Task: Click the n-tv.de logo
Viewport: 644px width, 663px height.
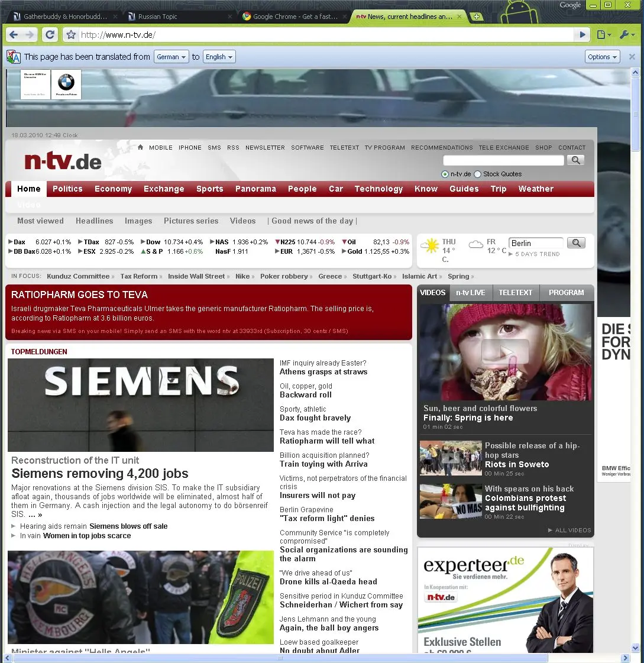Action: coord(63,161)
